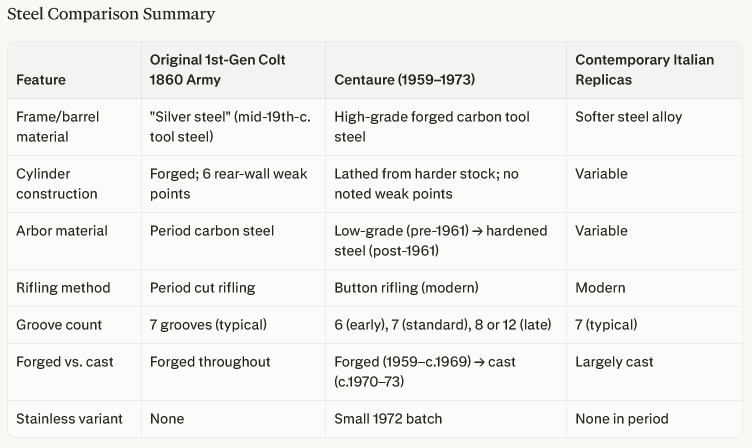Click the 'Largely cast' cell
The image size is (752, 448).
click(614, 362)
